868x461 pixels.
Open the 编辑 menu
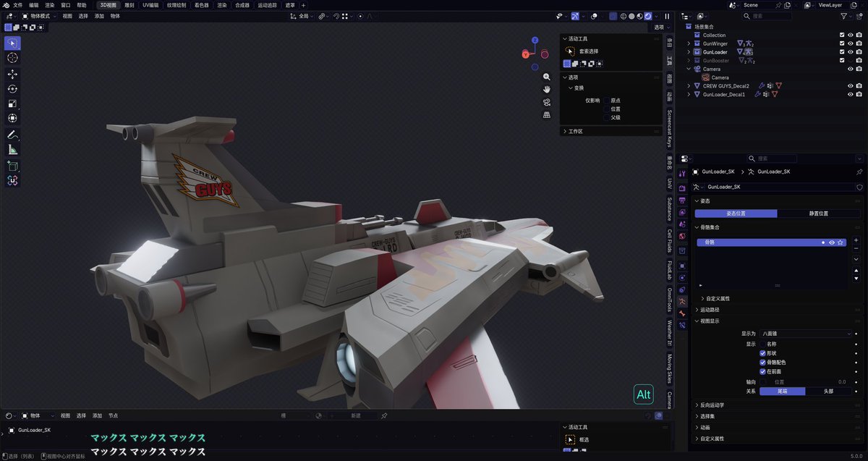(x=34, y=4)
